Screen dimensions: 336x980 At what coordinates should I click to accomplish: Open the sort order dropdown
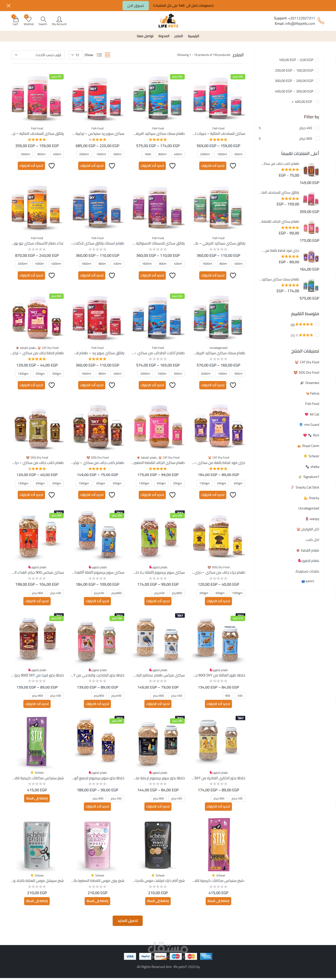pos(38,55)
